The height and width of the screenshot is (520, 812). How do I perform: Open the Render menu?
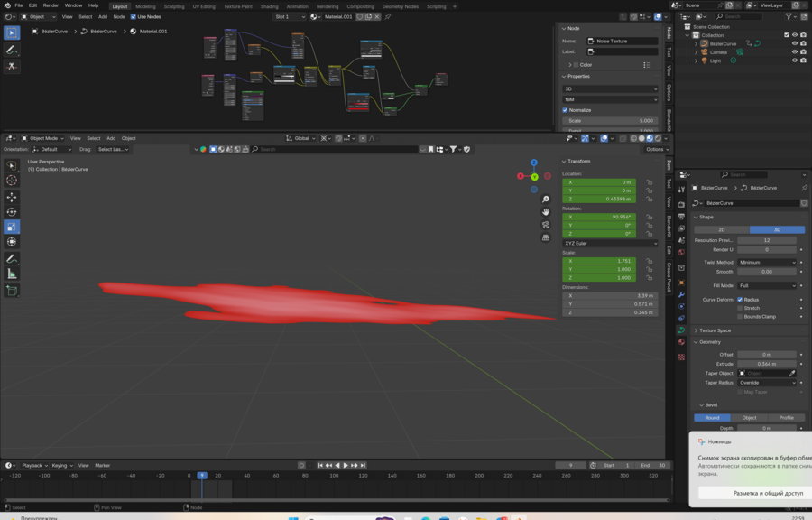(x=51, y=5)
